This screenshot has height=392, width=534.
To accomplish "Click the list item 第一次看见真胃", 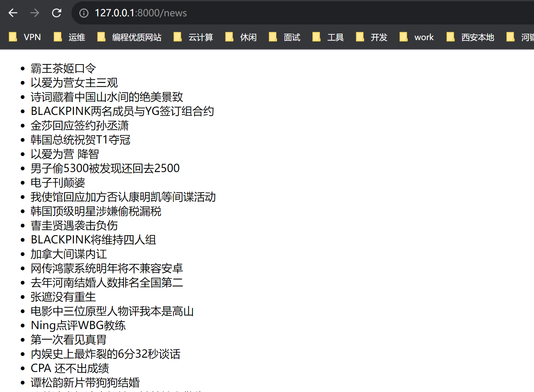I will coord(69,340).
